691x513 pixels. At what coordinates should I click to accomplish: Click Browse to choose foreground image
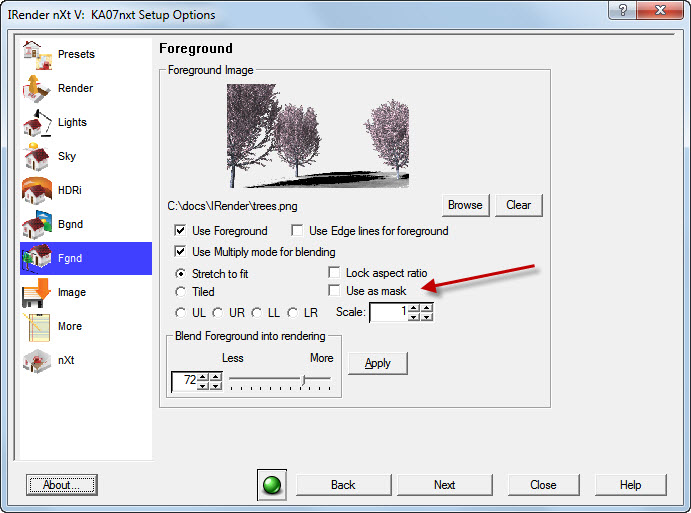[465, 205]
